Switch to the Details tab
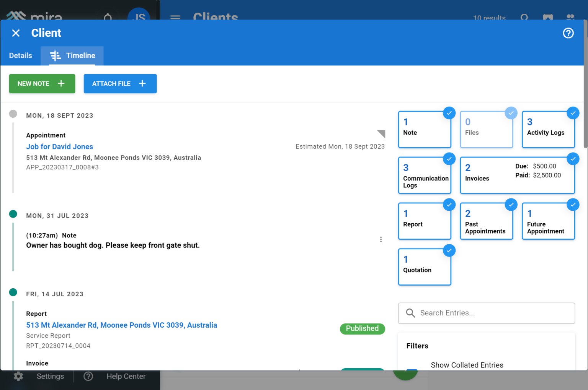The width and height of the screenshot is (588, 390). 20,55
